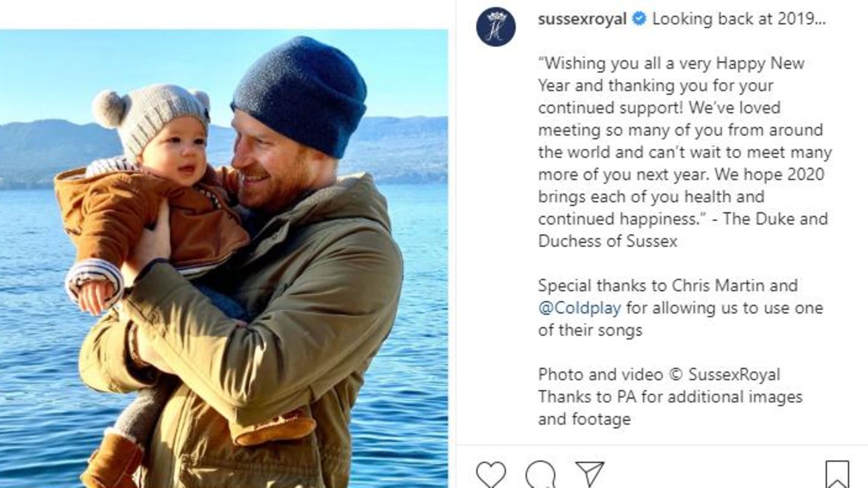This screenshot has width=868, height=488.
Task: Click the "Thanks to PA for additional images" line
Action: pos(670,397)
